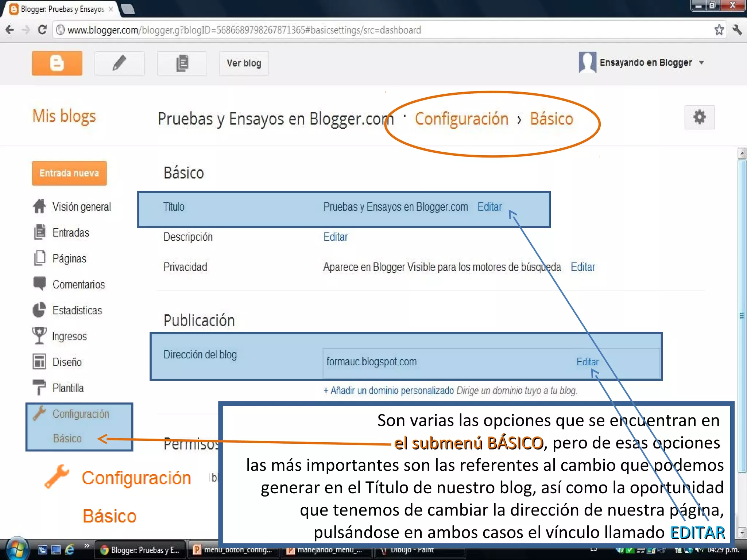Click the scrollbar up arrow
747x560 pixels.
coord(742,153)
